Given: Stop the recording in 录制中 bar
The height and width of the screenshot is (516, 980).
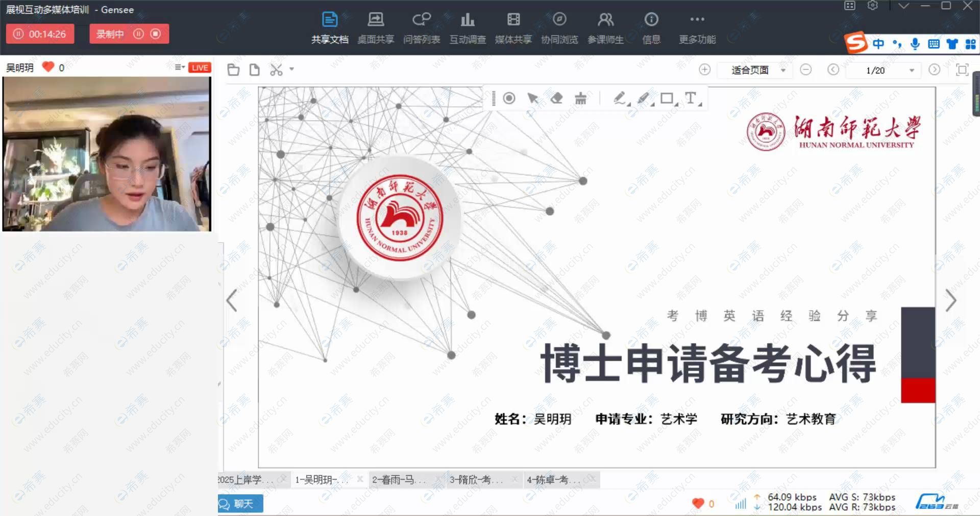Looking at the screenshot, I should pyautogui.click(x=156, y=34).
